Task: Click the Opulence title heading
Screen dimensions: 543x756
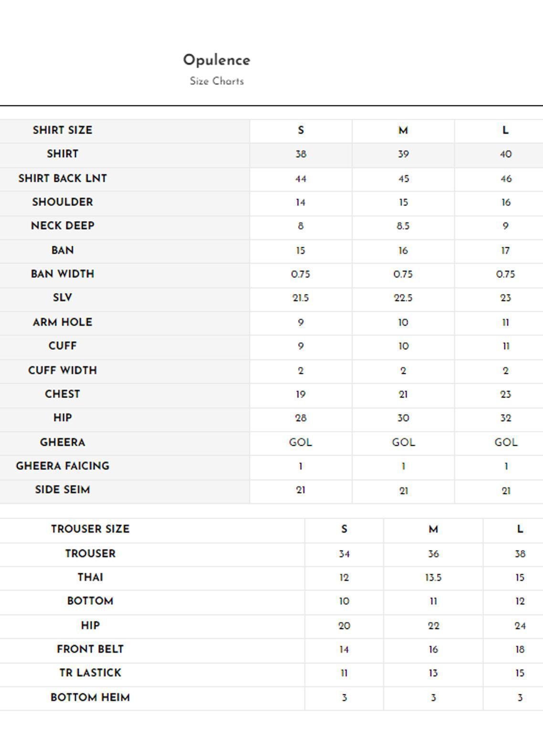Action: pos(217,60)
